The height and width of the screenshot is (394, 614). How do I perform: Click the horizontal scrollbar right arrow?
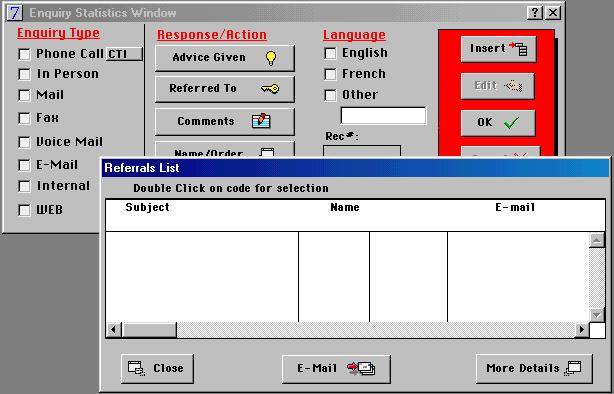tap(581, 329)
